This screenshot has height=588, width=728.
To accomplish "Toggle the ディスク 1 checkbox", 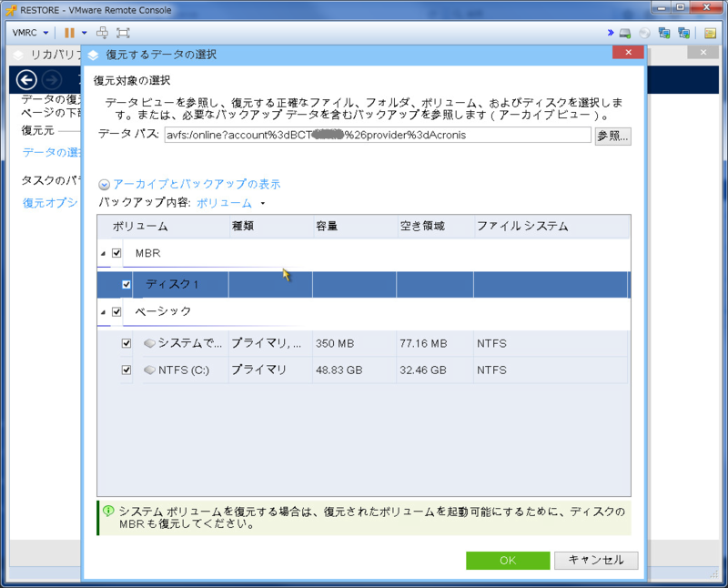I will point(126,285).
